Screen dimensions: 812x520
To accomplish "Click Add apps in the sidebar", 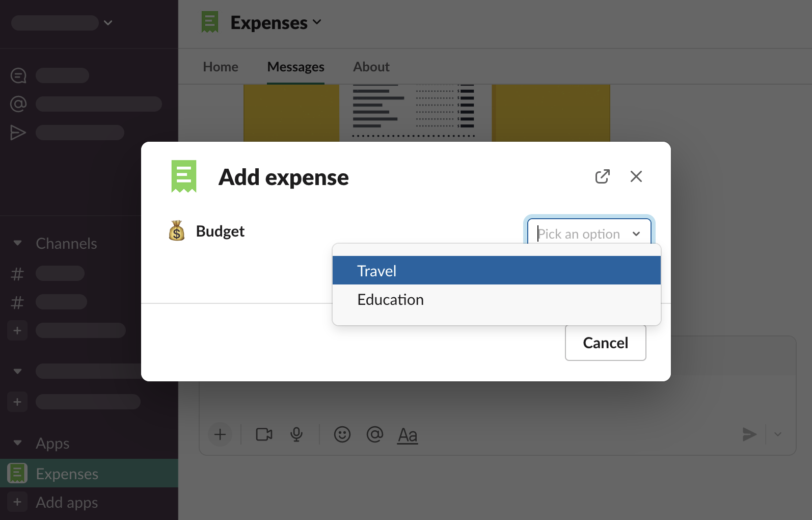I will 66,502.
